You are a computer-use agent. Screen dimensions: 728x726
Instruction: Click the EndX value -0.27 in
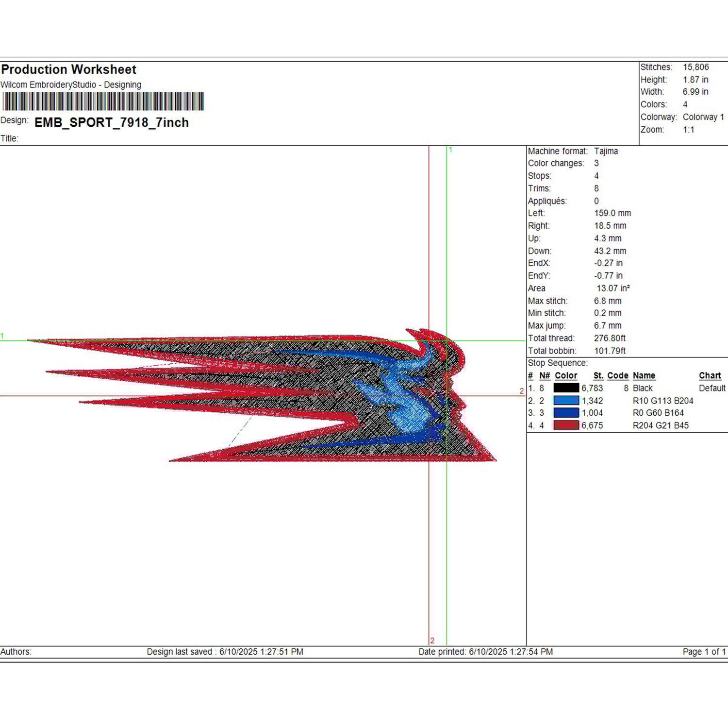(608, 263)
